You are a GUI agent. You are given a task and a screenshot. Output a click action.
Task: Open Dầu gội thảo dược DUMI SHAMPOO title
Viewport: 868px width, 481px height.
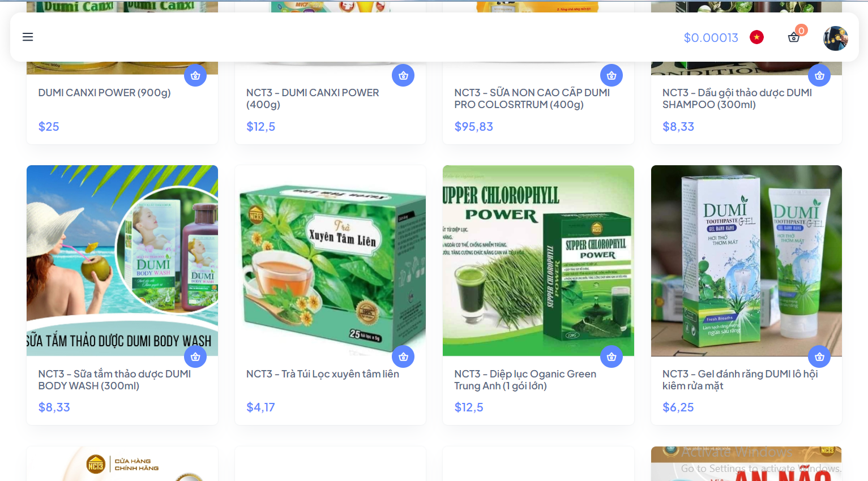[737, 98]
